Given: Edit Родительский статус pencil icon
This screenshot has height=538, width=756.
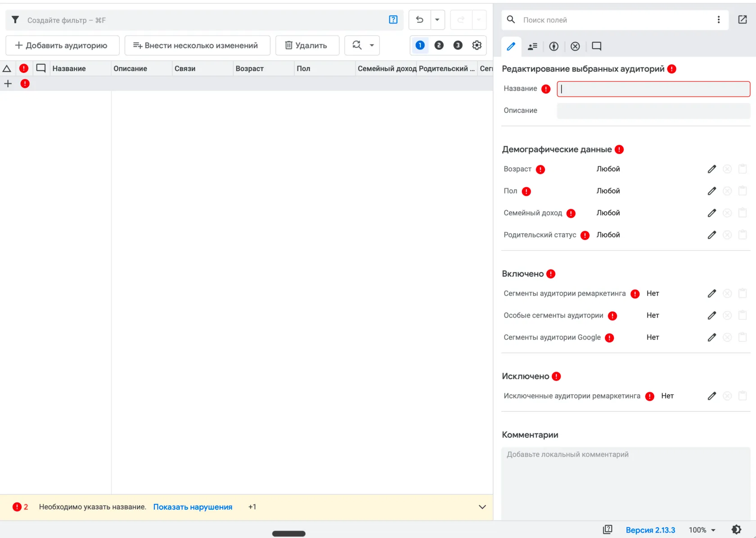Looking at the screenshot, I should 712,235.
